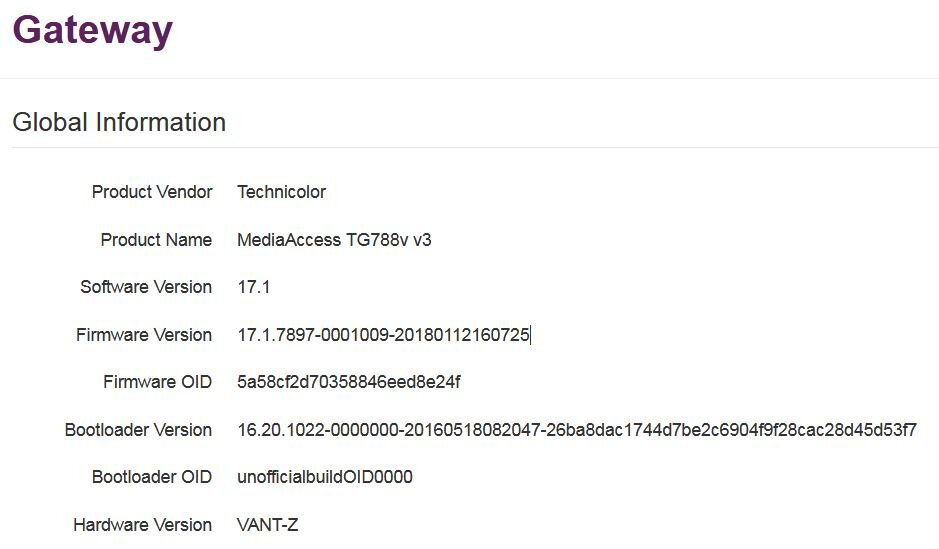Click the Software Version label
Screen dimensions: 939x549
(x=146, y=287)
